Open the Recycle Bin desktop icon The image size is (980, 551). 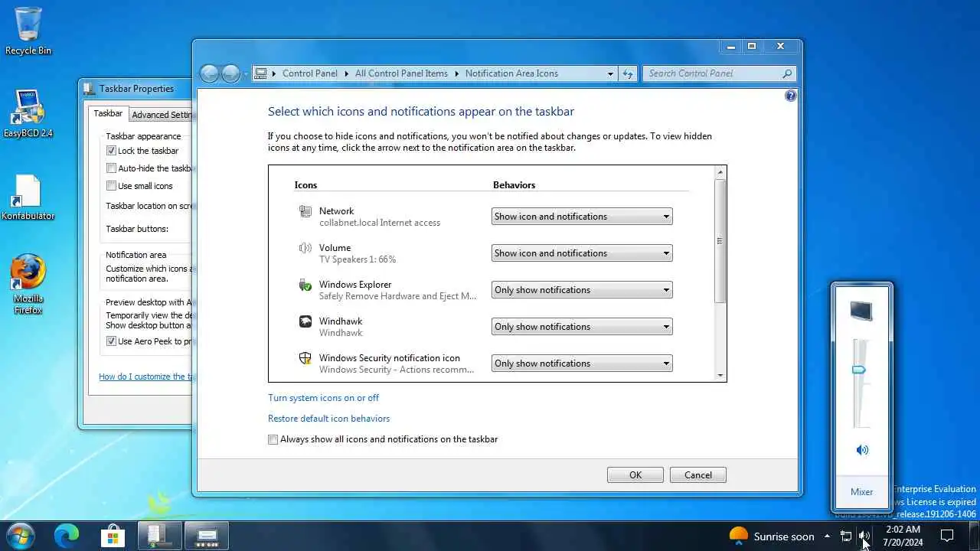(28, 31)
